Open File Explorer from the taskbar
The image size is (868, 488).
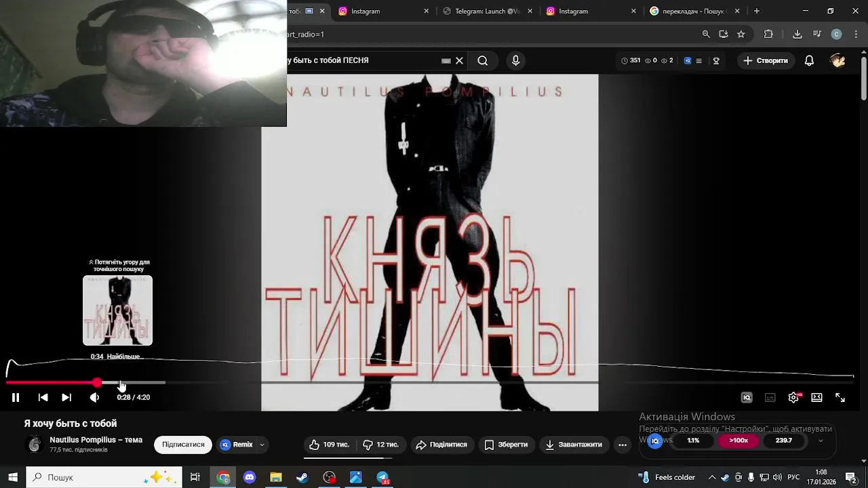click(276, 477)
